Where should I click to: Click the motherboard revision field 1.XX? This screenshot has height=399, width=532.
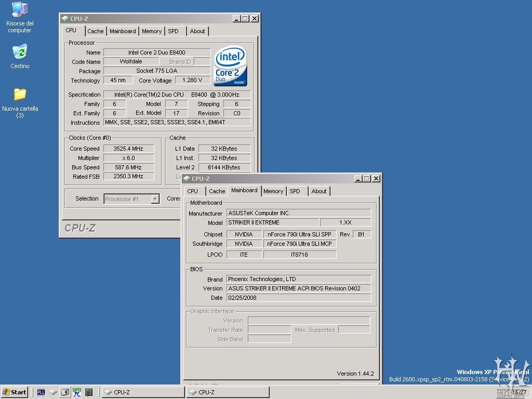(x=345, y=222)
